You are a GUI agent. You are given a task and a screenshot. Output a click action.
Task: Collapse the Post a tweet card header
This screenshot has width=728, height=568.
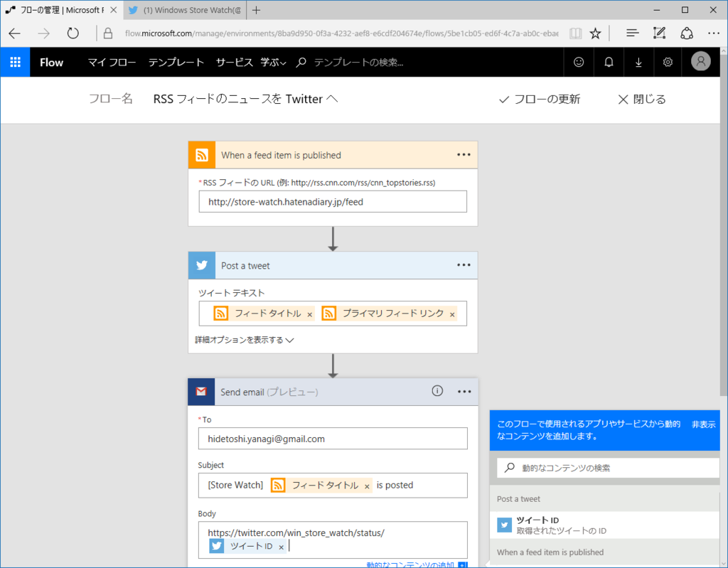coord(333,265)
